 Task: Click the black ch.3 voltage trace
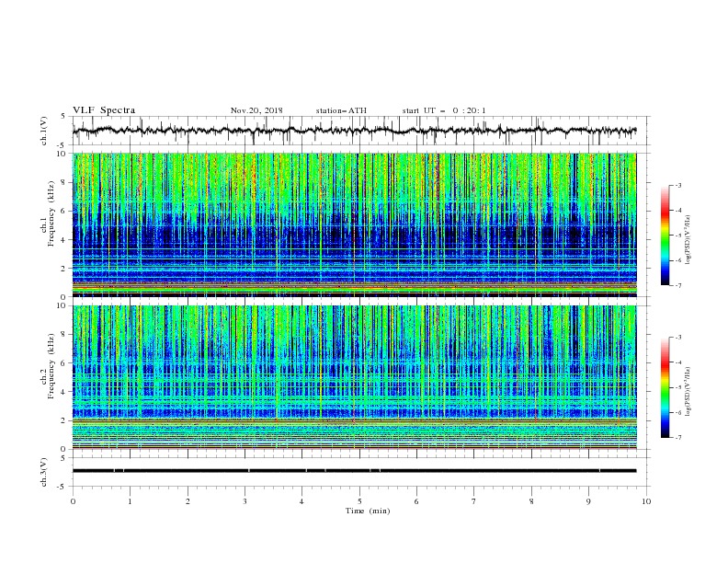tap(354, 471)
